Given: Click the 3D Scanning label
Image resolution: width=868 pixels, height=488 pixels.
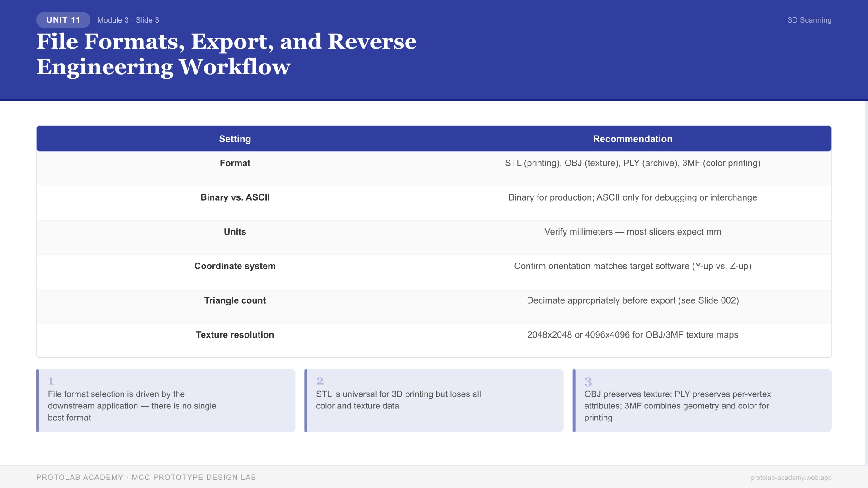Looking at the screenshot, I should [809, 20].
